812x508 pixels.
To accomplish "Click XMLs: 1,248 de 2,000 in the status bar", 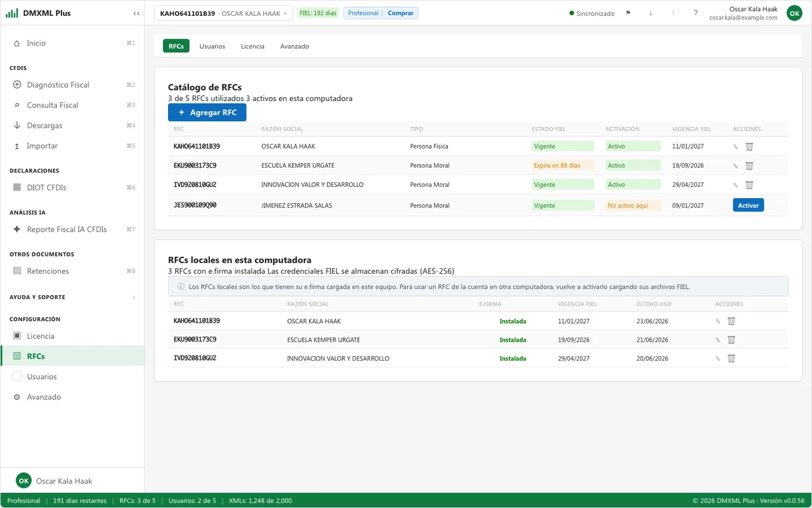I will coord(260,500).
